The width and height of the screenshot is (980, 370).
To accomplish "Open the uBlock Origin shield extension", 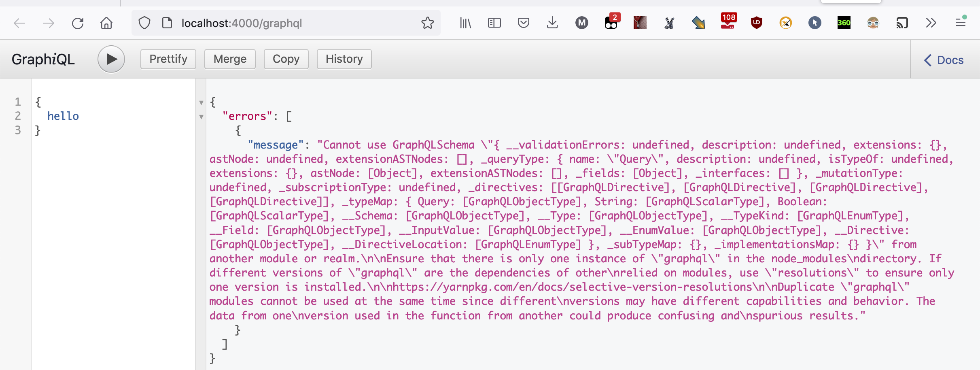I will [757, 23].
